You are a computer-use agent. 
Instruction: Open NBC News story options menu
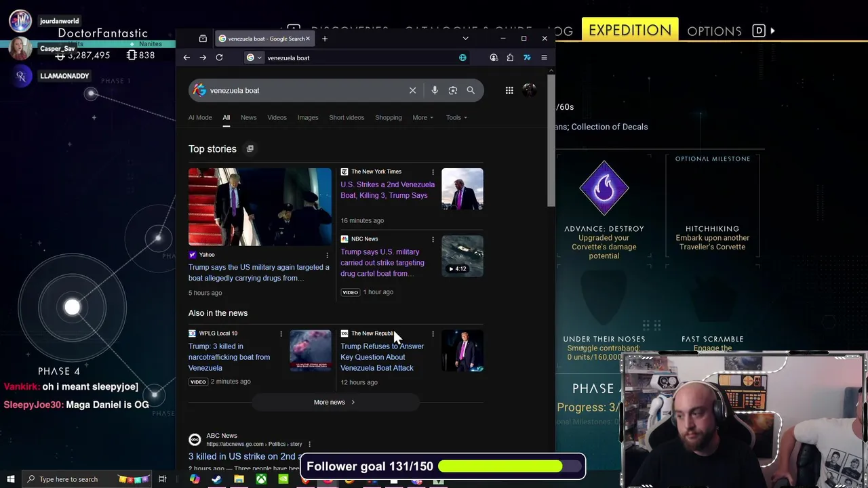(x=433, y=239)
